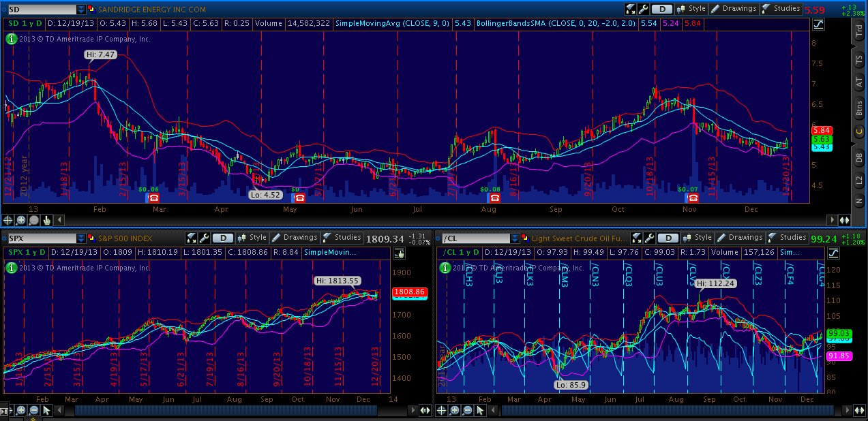Click the zoom-out magnifier under /CL chart
Viewport: 868px width, 421px height.
[x=466, y=410]
